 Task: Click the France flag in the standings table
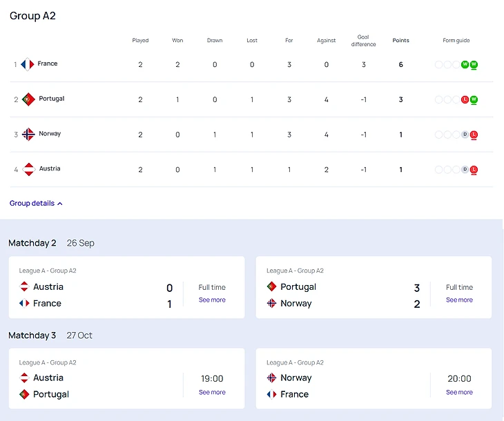tap(28, 64)
